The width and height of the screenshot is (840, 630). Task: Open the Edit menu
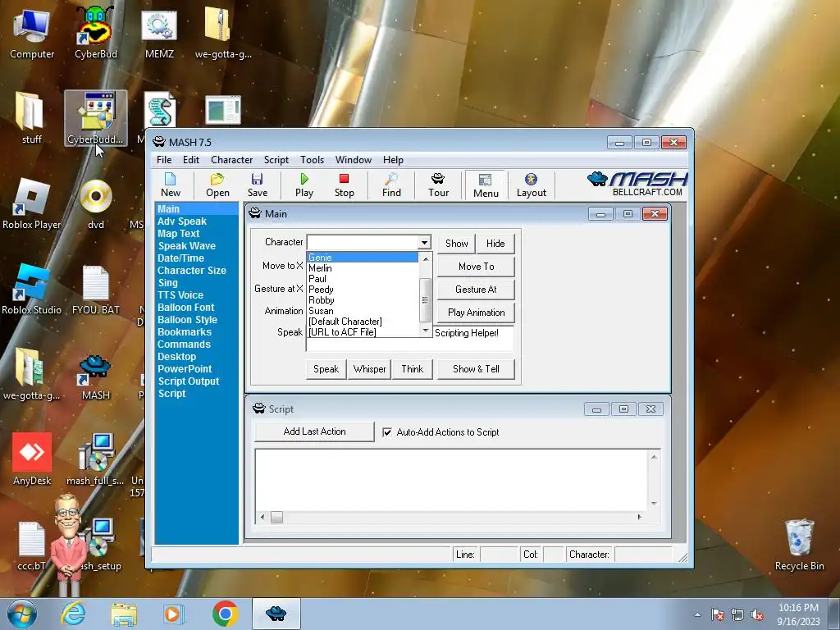190,160
